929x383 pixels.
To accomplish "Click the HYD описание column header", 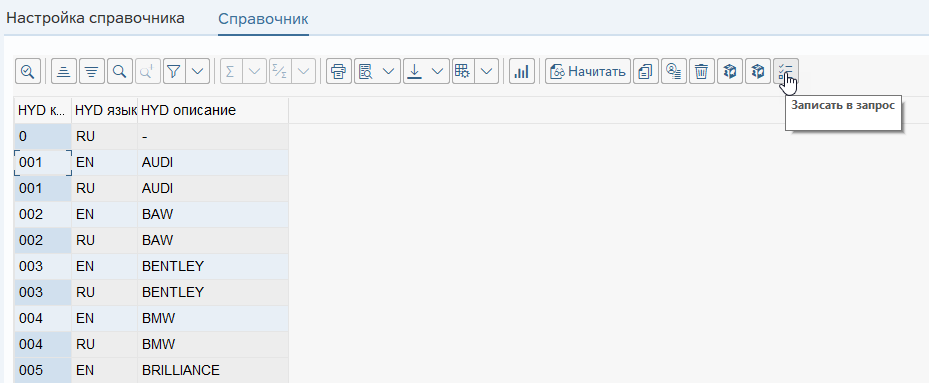I will [x=213, y=110].
